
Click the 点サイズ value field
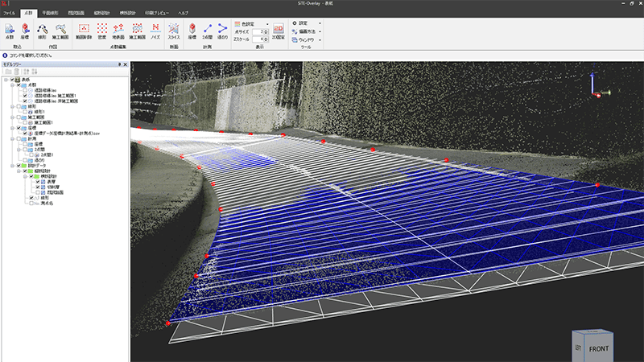point(258,31)
